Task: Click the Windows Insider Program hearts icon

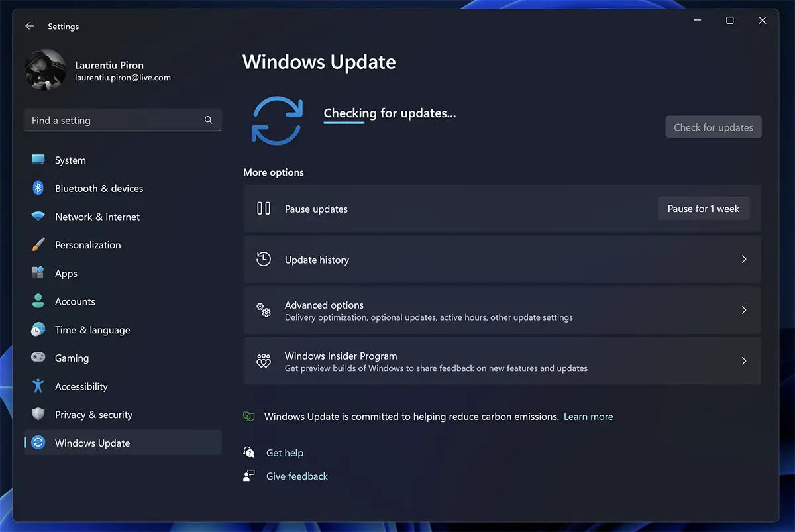Action: pyautogui.click(x=264, y=361)
